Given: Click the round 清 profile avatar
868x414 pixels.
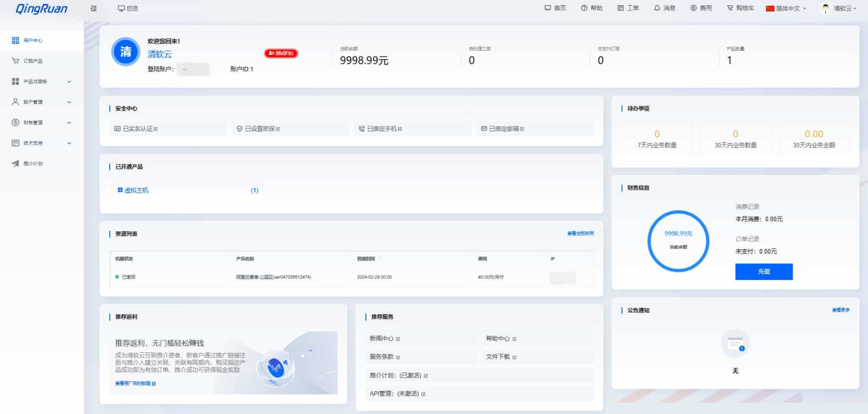Looking at the screenshot, I should (126, 52).
